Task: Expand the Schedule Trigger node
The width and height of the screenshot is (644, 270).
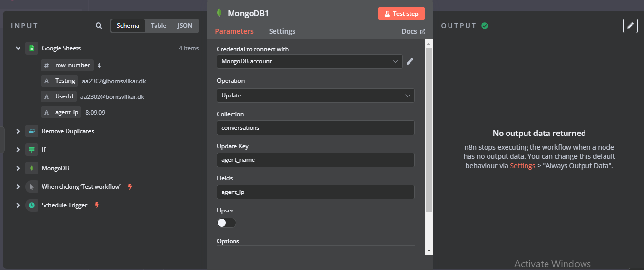Action: click(x=18, y=205)
